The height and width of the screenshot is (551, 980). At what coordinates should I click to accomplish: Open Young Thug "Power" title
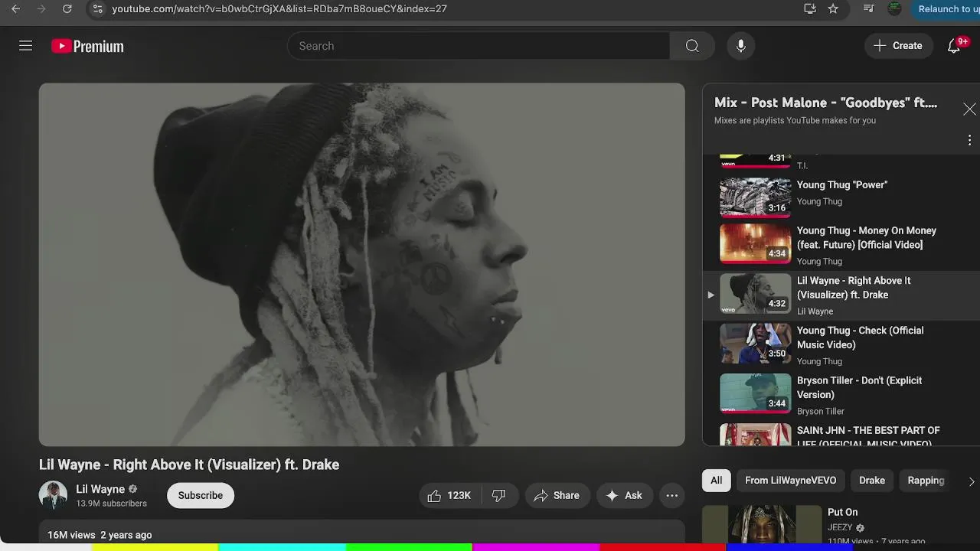click(842, 185)
